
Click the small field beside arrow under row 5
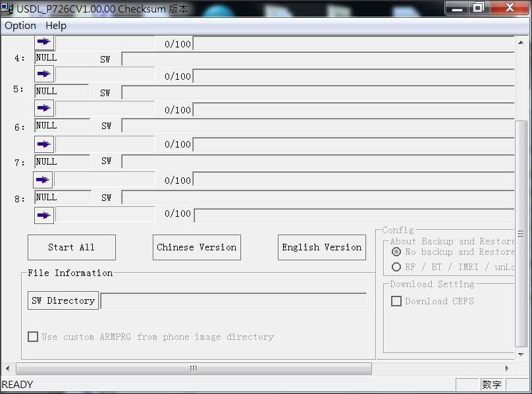point(105,109)
